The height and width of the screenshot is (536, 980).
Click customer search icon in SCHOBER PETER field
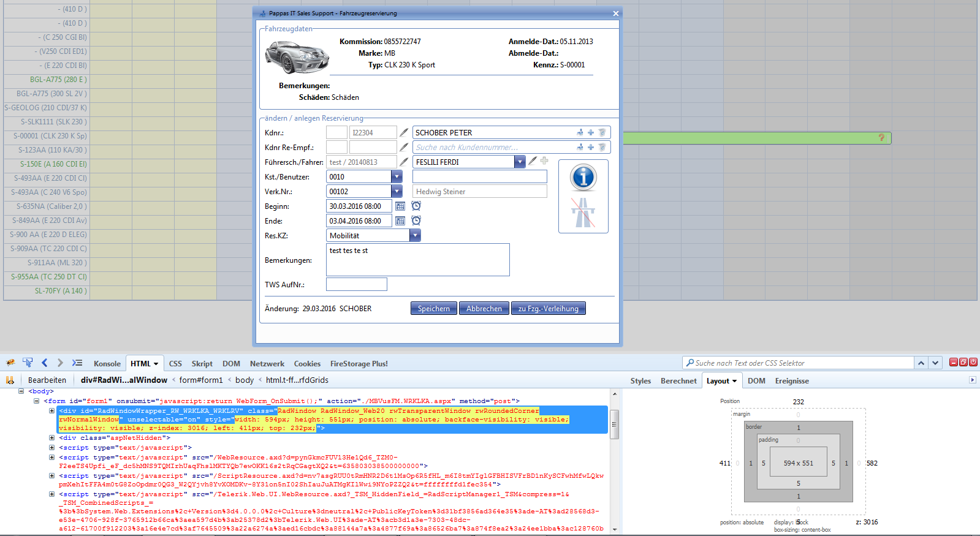pyautogui.click(x=580, y=132)
